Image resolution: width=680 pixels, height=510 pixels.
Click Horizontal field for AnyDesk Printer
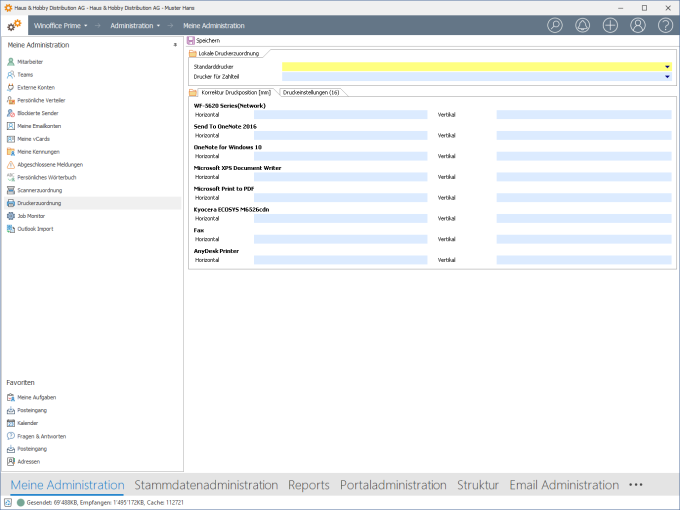click(340, 260)
